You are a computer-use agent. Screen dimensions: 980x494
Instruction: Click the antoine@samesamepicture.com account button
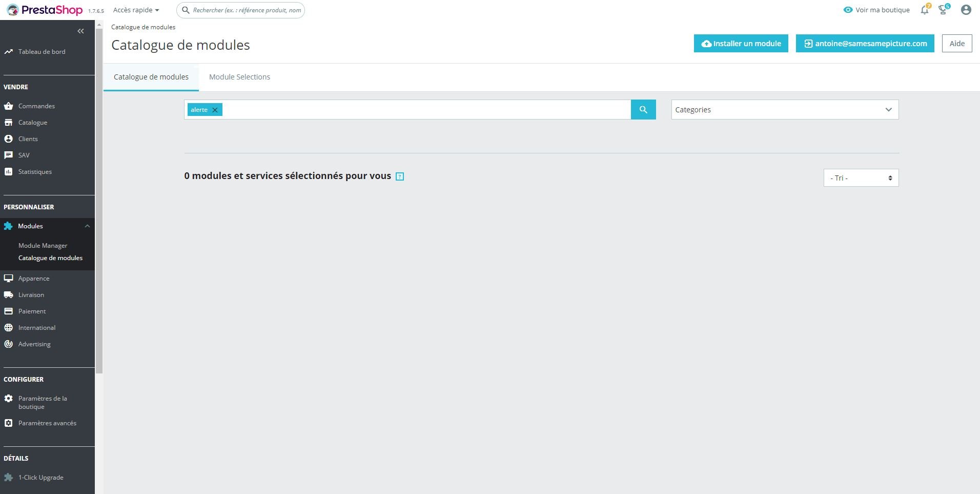point(865,44)
